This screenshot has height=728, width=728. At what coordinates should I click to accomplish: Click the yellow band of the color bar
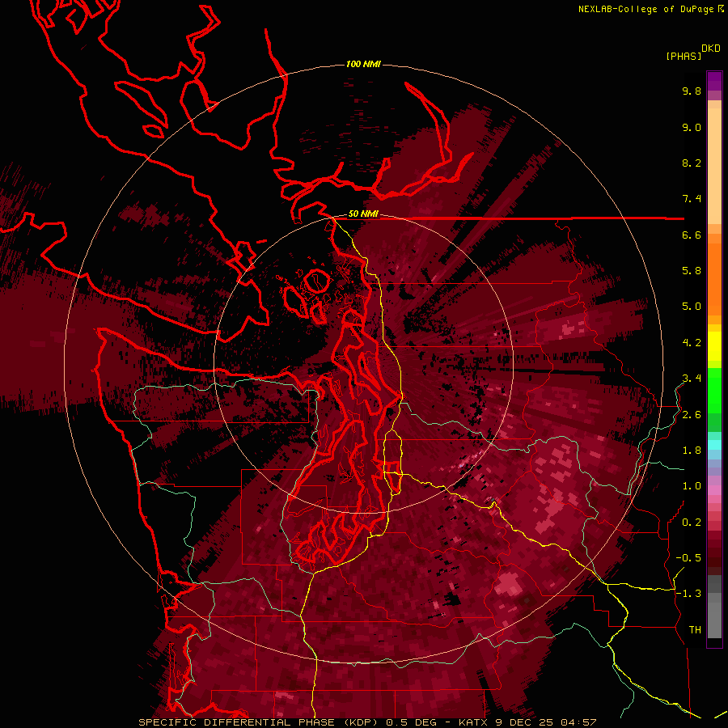pos(714,346)
